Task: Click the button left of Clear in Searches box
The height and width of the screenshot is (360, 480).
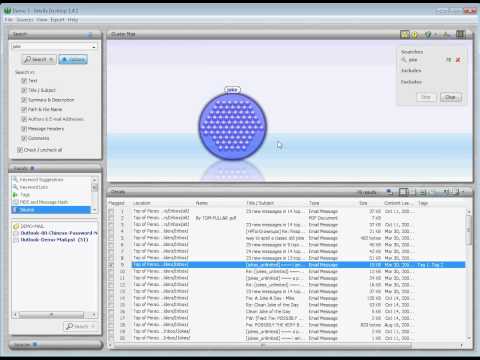Action: coord(426,97)
